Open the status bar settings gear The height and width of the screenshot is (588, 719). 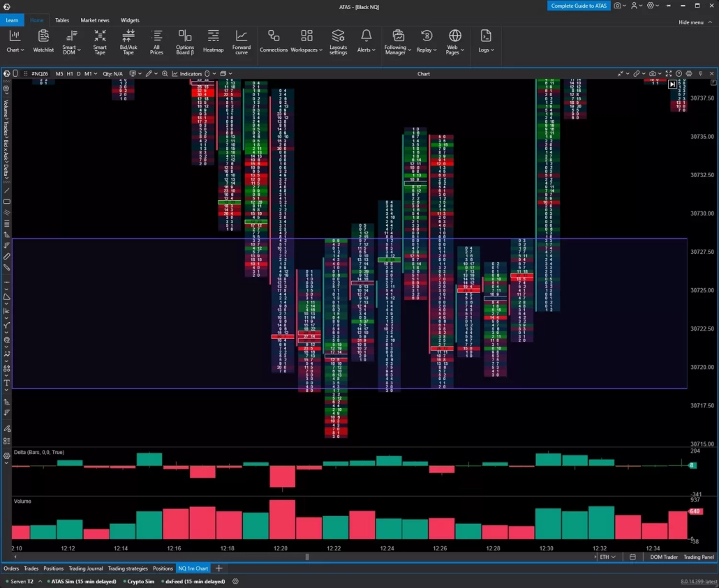pyautogui.click(x=235, y=581)
